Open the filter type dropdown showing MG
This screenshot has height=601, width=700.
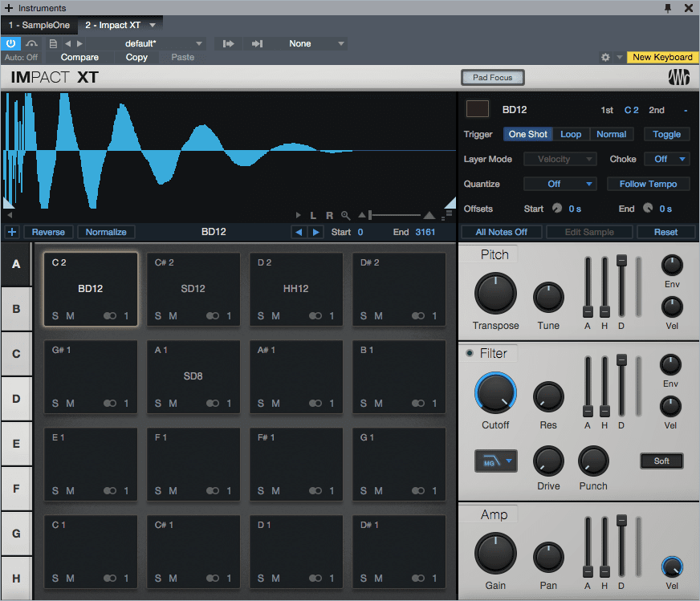[x=495, y=461]
